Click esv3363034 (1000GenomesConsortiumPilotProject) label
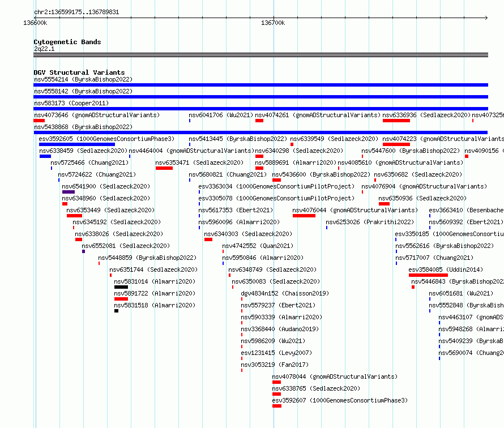This screenshot has width=504, height=428. (276, 186)
